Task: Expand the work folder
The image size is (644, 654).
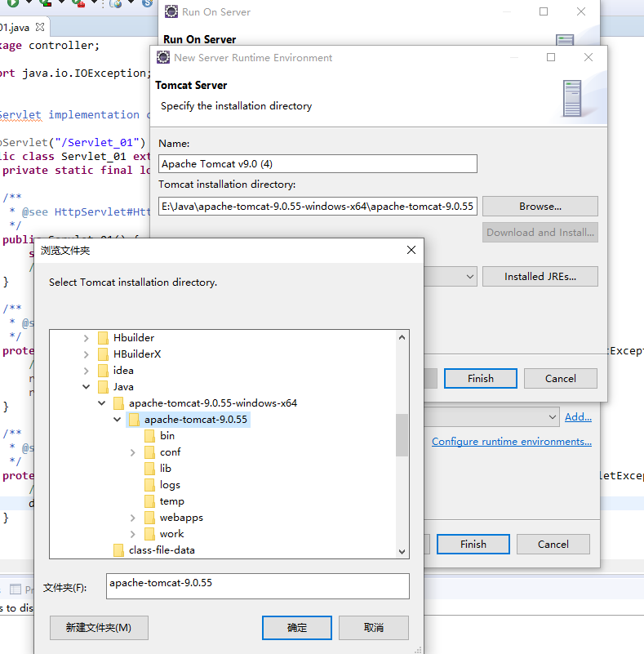Action: [x=132, y=534]
